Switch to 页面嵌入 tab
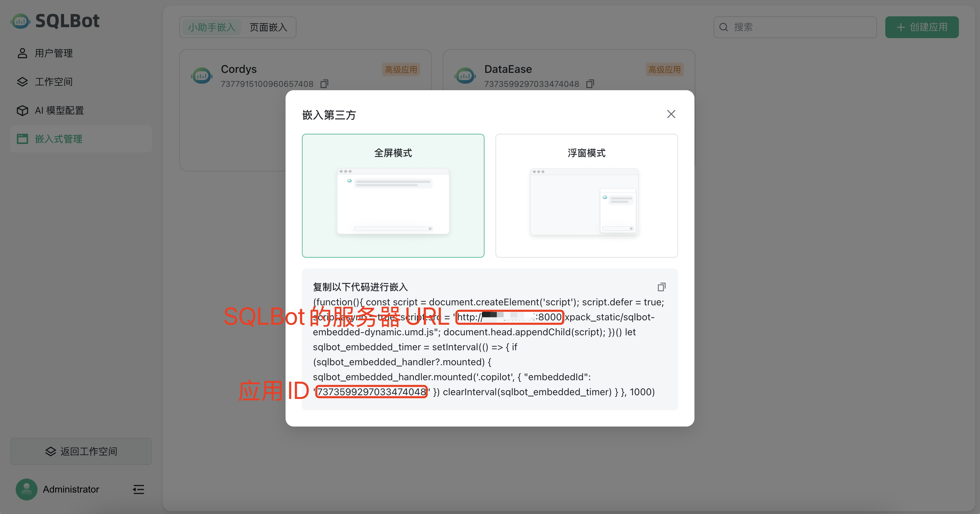 tap(268, 27)
